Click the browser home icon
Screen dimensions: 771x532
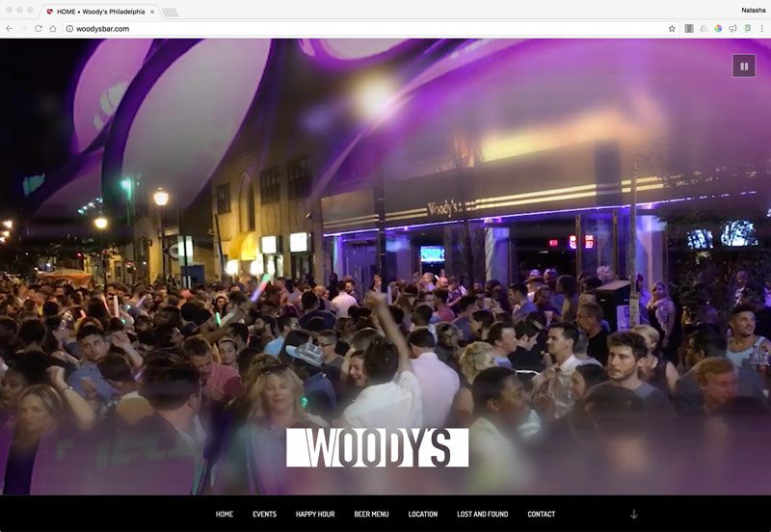[x=53, y=29]
